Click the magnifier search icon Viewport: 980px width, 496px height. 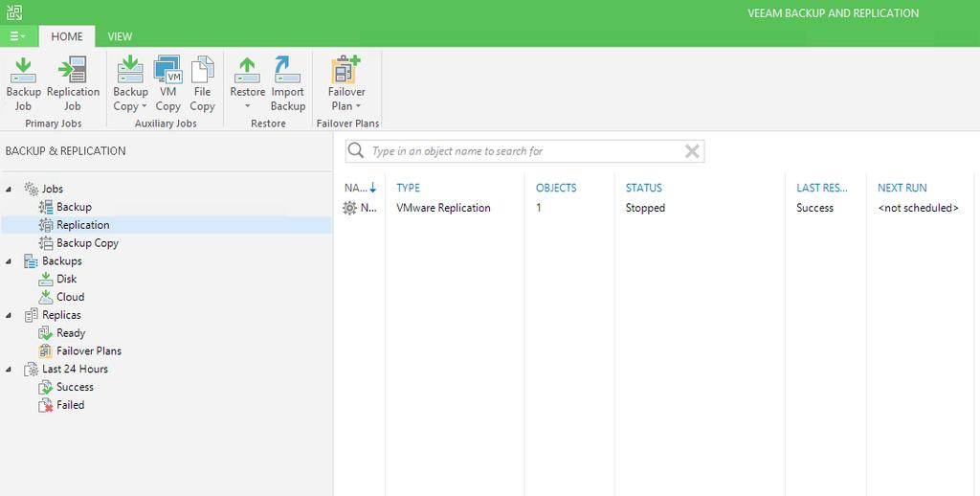(x=356, y=150)
